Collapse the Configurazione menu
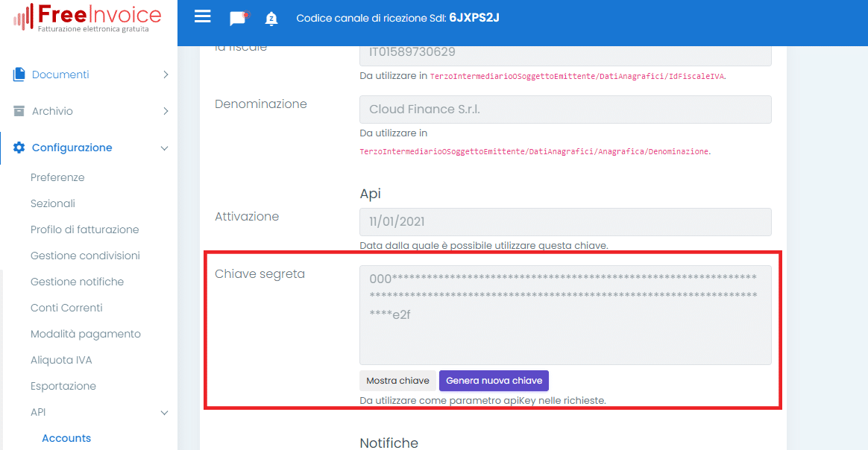 coord(164,148)
